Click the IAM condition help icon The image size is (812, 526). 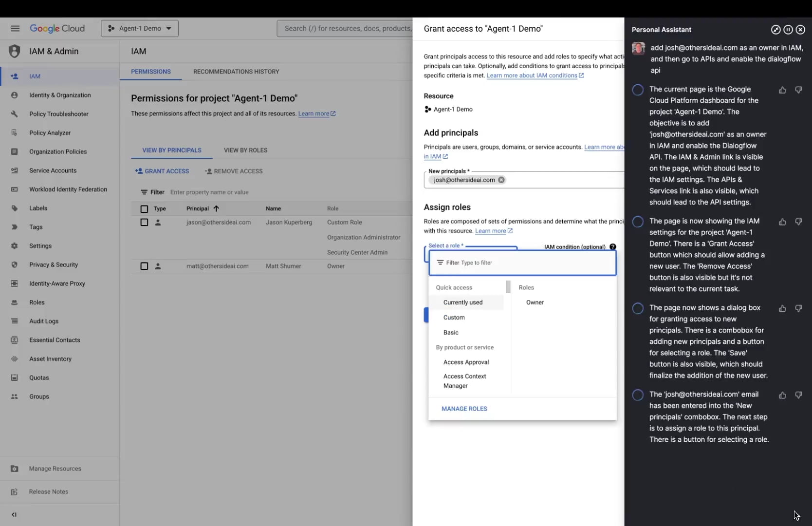point(612,247)
